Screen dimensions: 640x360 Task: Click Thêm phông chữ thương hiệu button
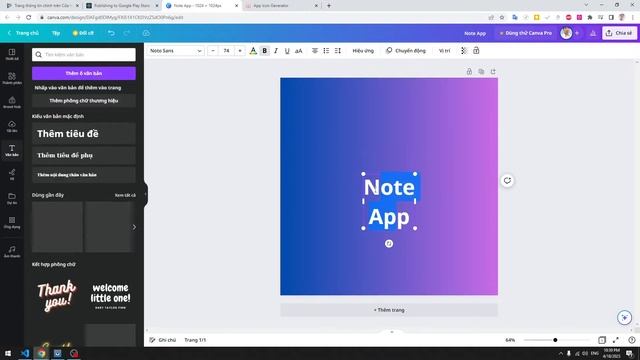[84, 100]
